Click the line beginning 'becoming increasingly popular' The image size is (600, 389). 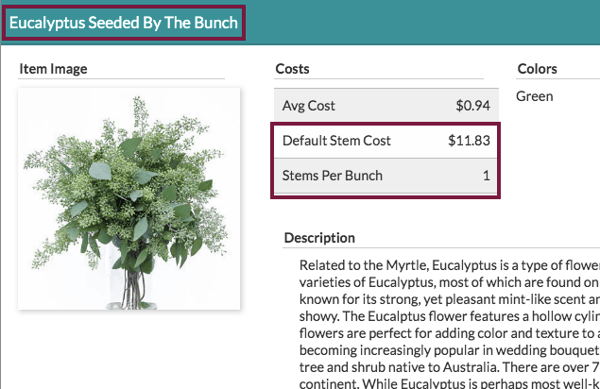coord(449,350)
